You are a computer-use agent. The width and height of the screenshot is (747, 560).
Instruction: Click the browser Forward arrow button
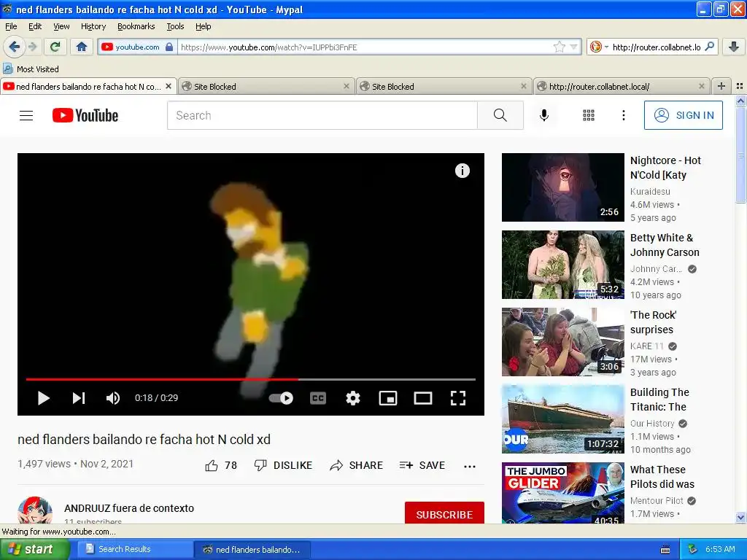[x=32, y=47]
